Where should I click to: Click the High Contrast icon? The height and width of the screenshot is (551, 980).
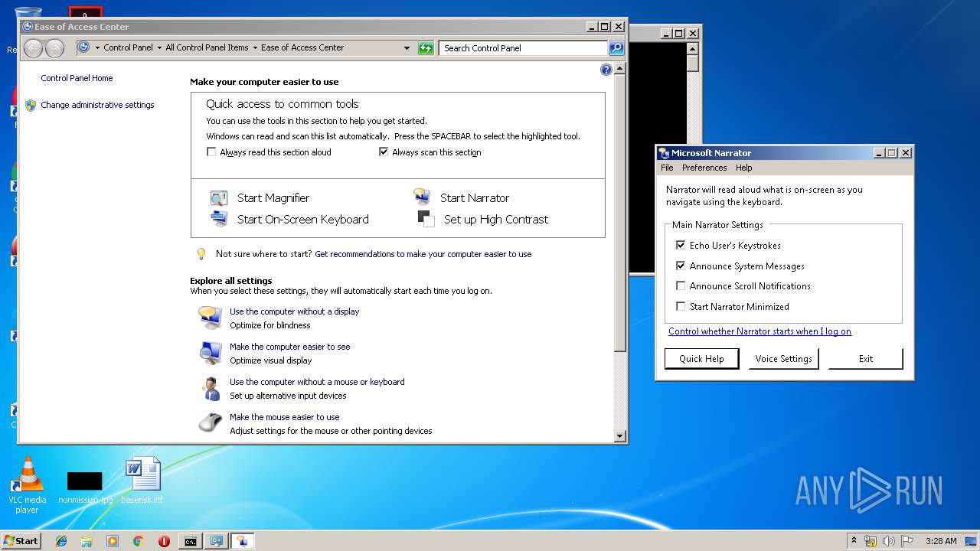coord(426,219)
